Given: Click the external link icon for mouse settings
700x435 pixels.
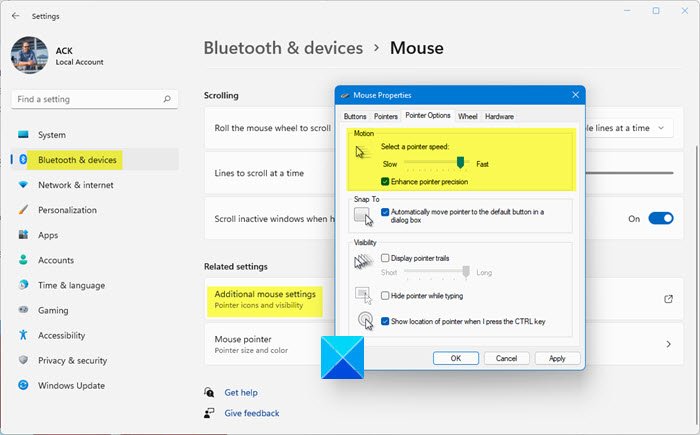Looking at the screenshot, I should 668,299.
